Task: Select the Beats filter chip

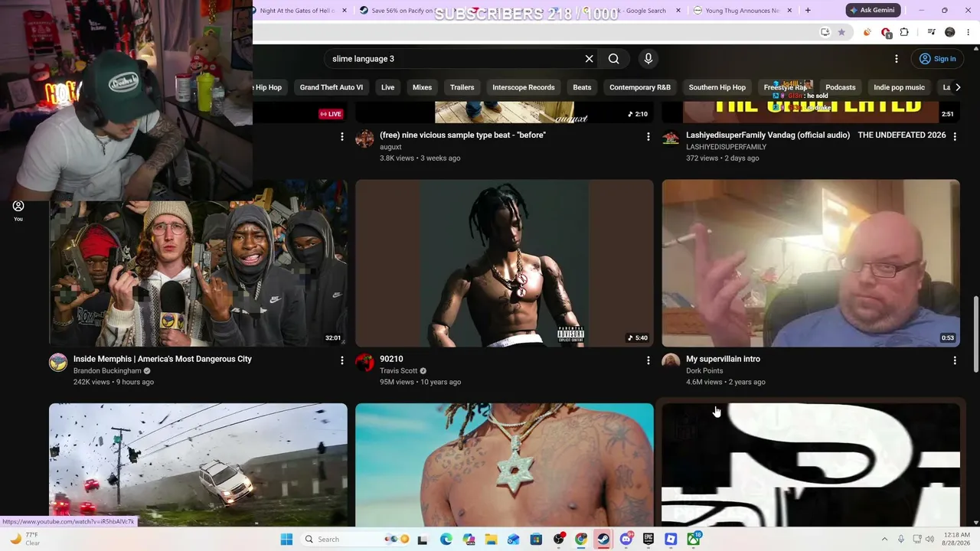Action: tap(583, 87)
